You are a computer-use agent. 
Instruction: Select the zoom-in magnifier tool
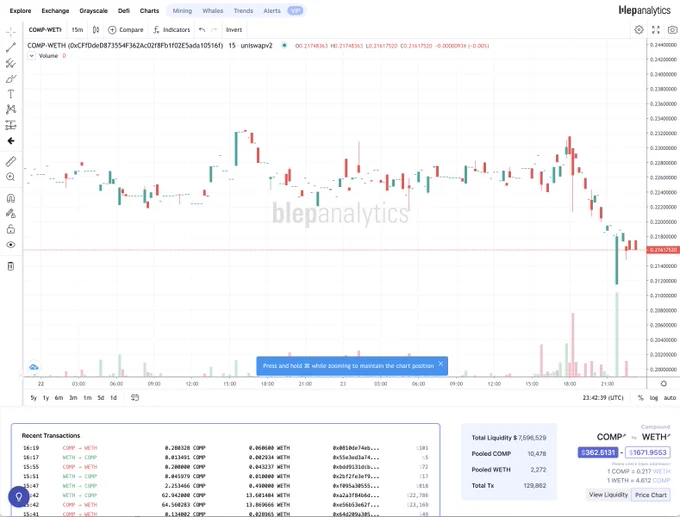11,177
